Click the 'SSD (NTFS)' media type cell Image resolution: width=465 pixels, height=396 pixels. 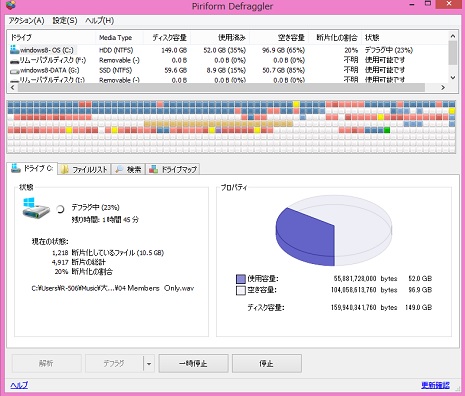115,70
